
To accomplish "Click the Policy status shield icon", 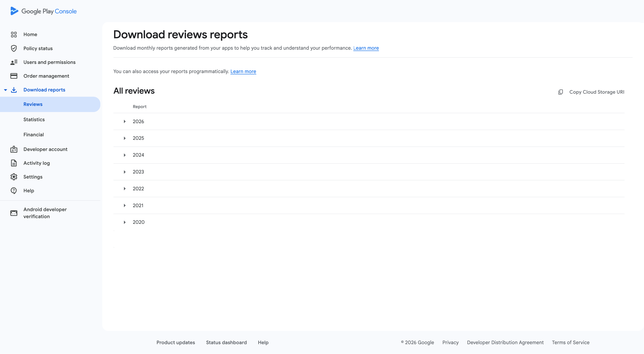I will pyautogui.click(x=14, y=48).
